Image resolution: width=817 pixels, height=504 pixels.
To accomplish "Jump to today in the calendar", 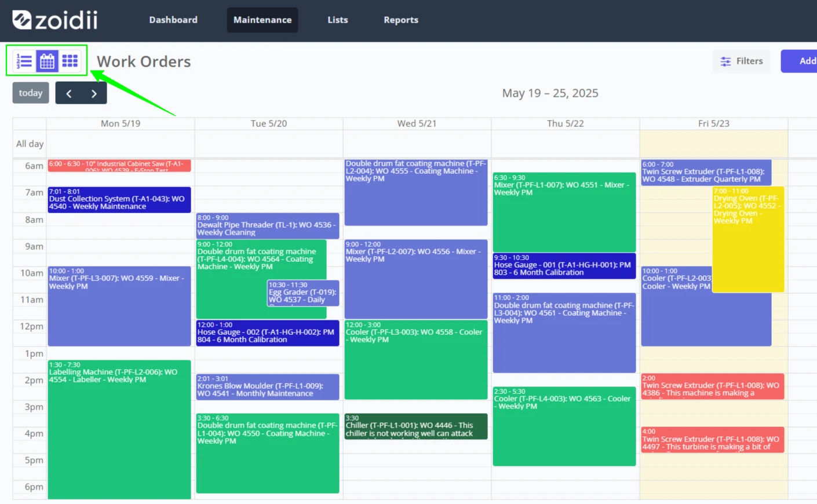I will [x=31, y=93].
